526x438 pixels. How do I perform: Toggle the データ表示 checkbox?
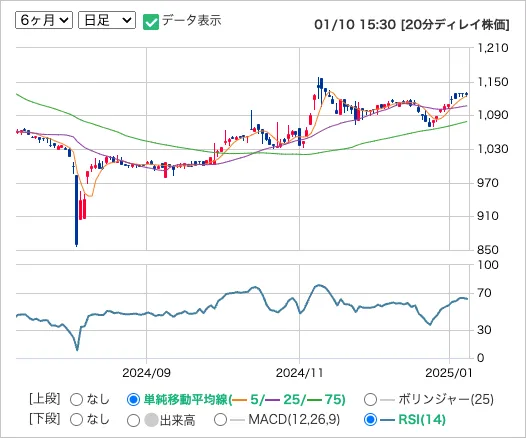pos(151,22)
